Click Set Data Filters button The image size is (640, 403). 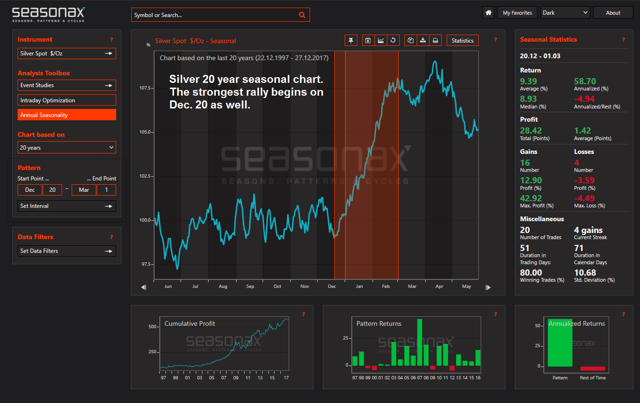coord(67,250)
